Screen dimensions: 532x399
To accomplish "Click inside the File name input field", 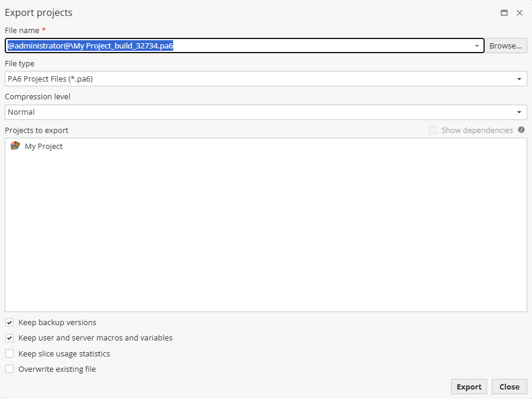I will [x=236, y=46].
